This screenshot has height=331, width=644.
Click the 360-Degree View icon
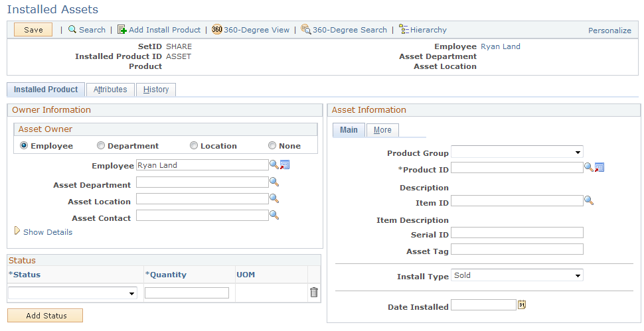tap(217, 30)
